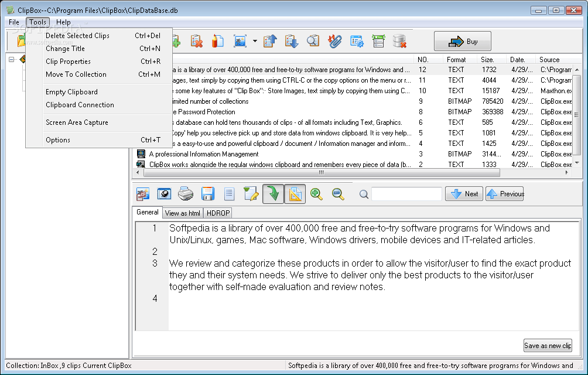Screen dimensions: 588x375
Task: Click the screen capture picture icon
Action: pyautogui.click(x=240, y=41)
